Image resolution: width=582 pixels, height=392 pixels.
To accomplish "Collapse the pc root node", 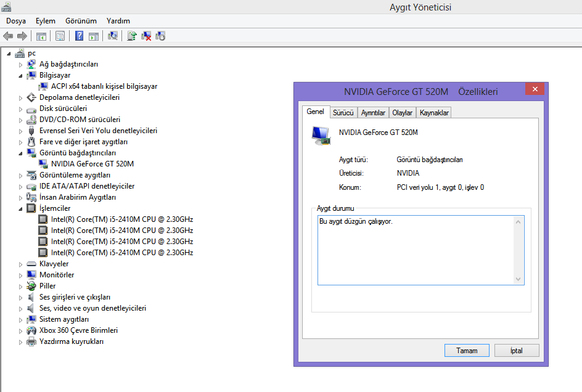I will (x=9, y=54).
